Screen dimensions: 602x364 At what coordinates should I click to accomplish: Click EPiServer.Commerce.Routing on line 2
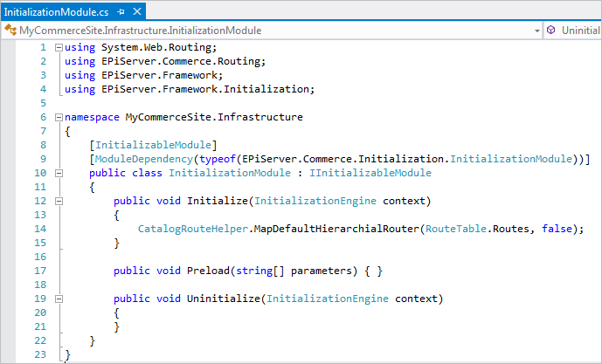point(181,61)
